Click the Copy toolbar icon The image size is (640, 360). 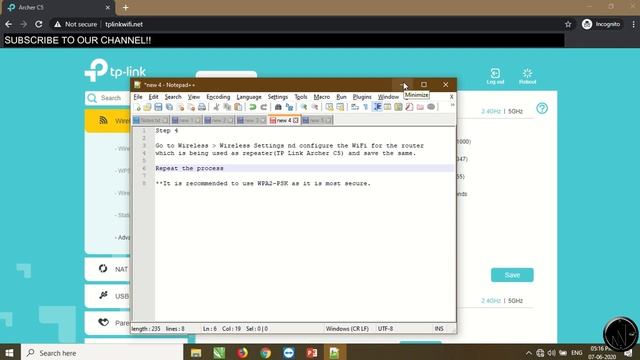pyautogui.click(x=227, y=107)
